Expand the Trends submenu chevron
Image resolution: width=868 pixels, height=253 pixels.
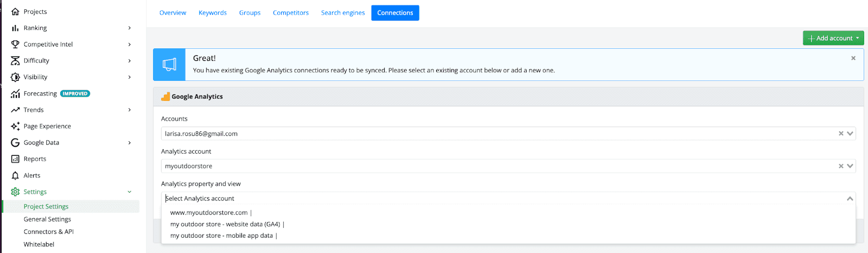[x=130, y=110]
